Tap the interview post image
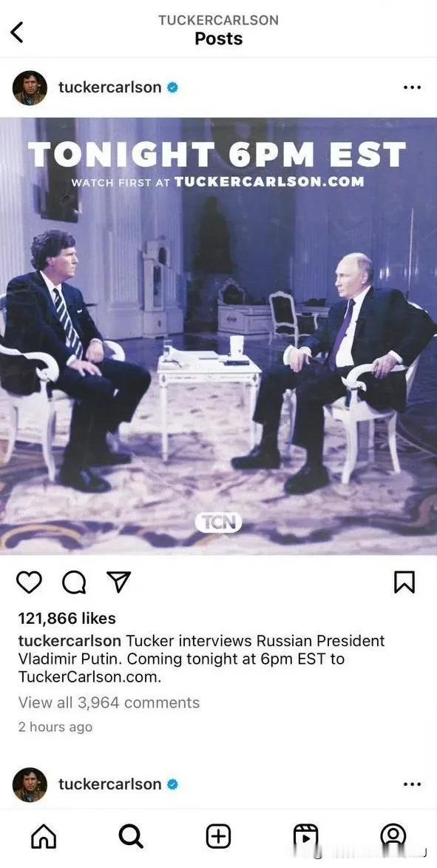Viewport: 437px width, 868px height. (x=219, y=335)
